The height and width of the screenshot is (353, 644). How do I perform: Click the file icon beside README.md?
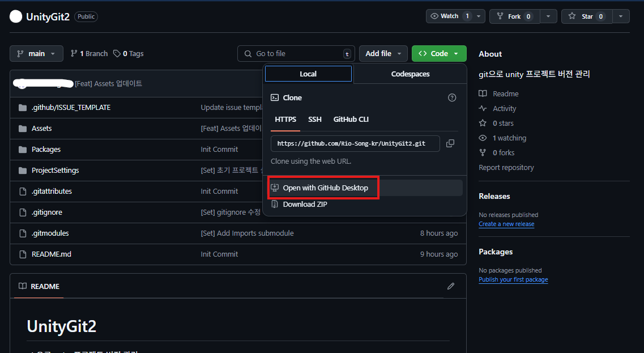tap(23, 254)
